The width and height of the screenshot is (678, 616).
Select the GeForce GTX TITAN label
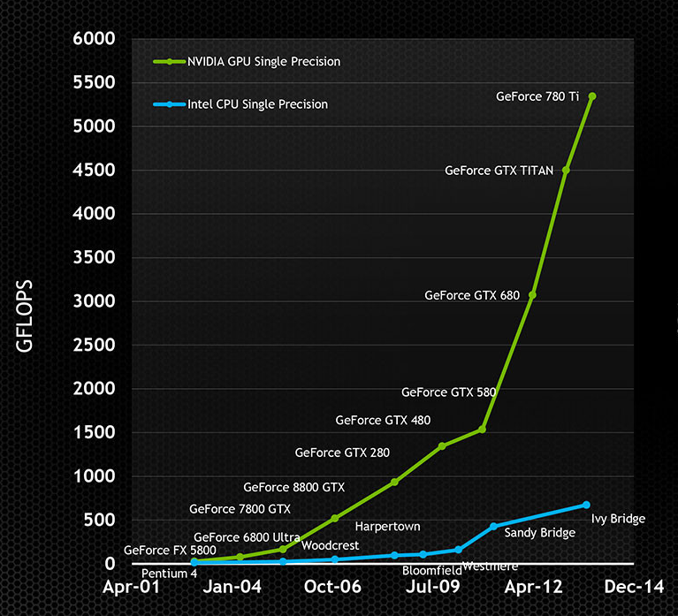tap(499, 171)
